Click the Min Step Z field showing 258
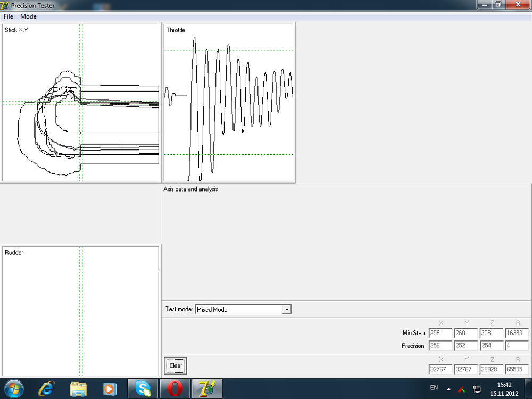The width and height of the screenshot is (532, 399). click(x=491, y=333)
